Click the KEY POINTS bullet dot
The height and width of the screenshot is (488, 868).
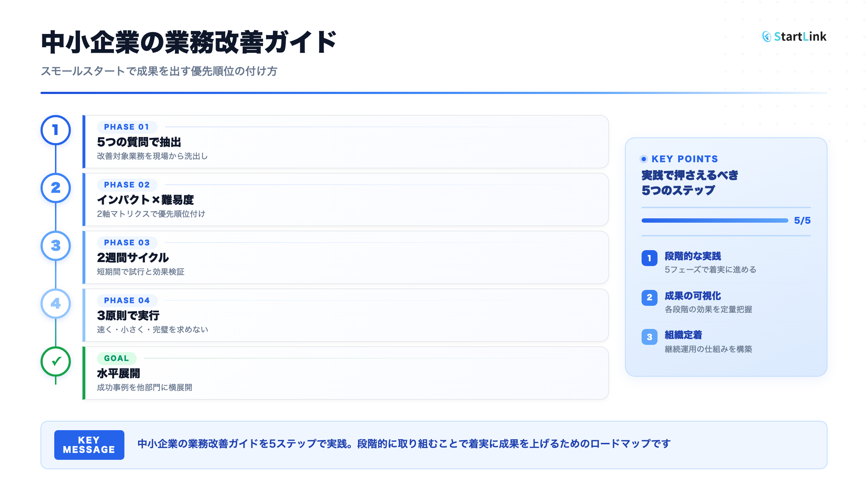643,159
